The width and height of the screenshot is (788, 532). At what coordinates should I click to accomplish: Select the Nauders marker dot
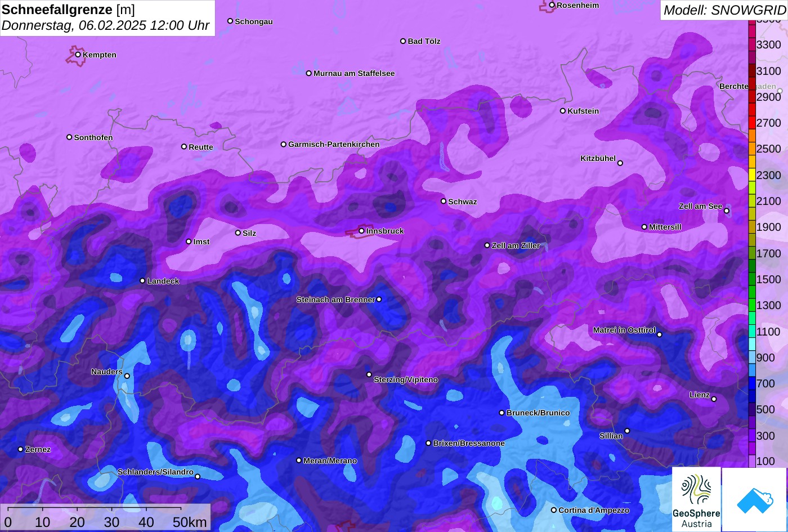coord(127,376)
